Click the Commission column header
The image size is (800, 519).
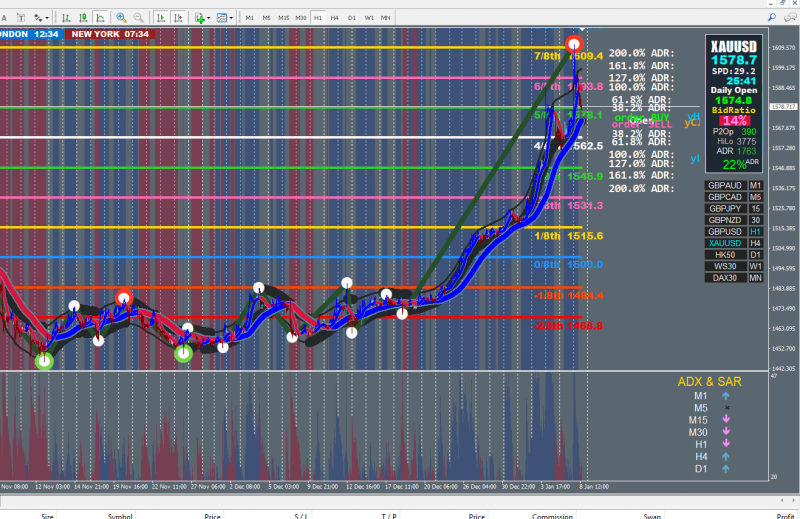553,516
